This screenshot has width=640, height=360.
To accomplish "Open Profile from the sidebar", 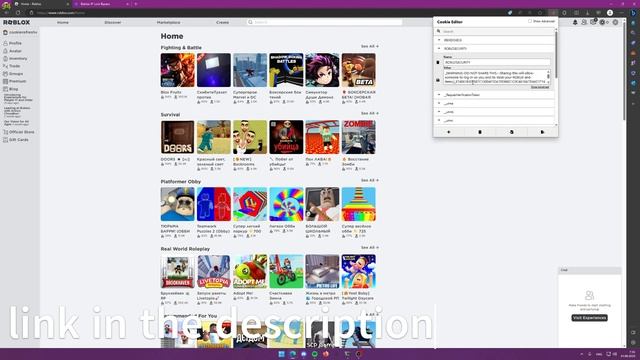I will [13, 43].
